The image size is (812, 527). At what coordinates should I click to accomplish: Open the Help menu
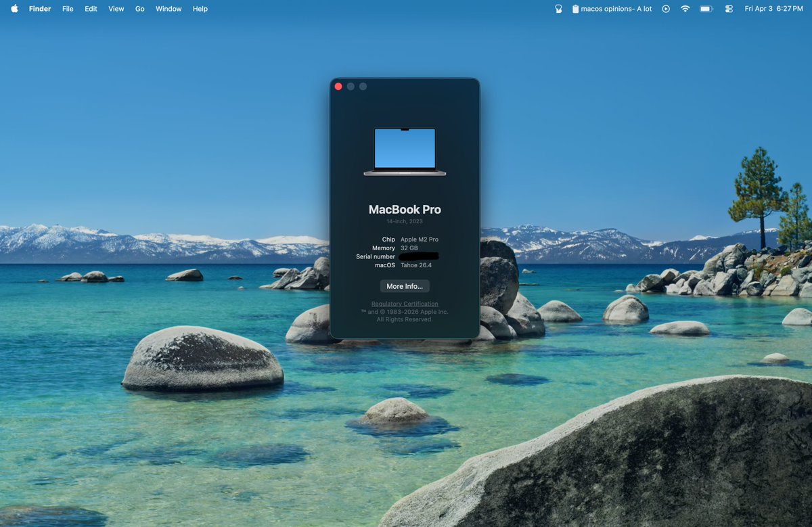click(200, 9)
